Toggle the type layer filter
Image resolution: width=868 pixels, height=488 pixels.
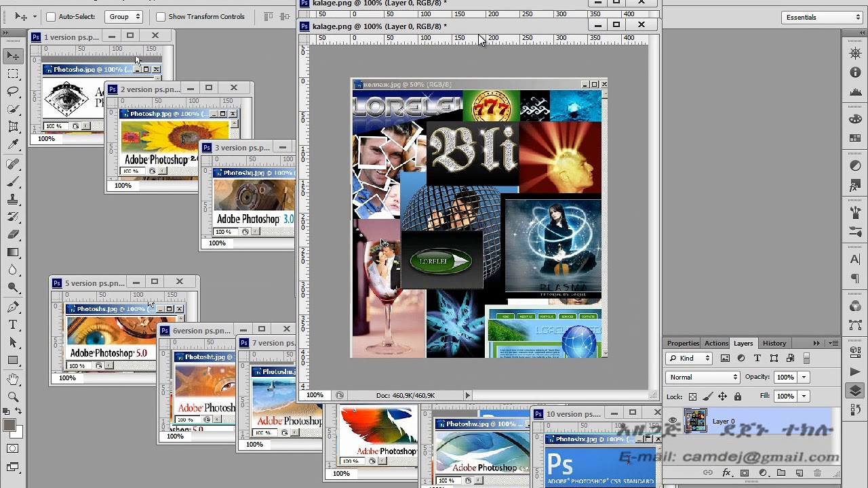click(757, 358)
